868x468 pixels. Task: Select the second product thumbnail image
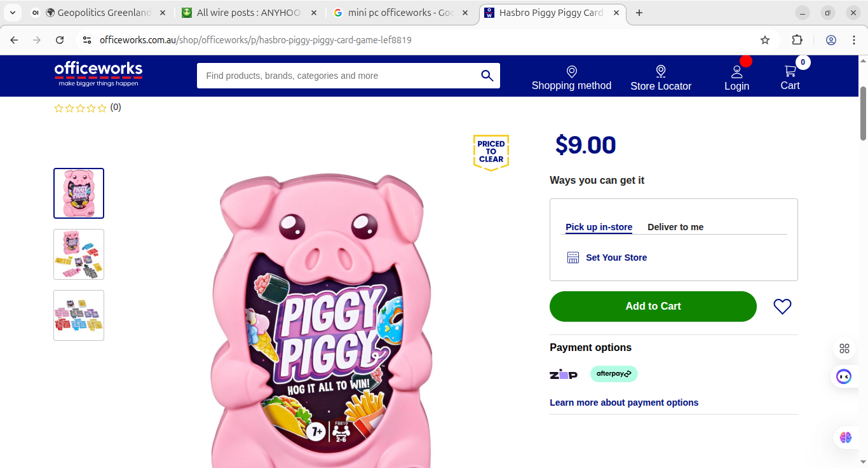point(79,254)
